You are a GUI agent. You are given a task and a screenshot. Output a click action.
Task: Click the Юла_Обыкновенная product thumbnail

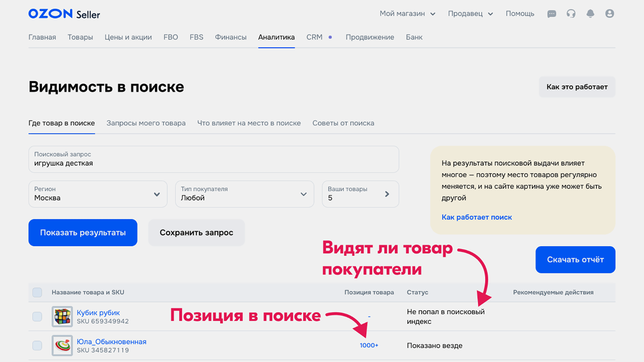[62, 345]
